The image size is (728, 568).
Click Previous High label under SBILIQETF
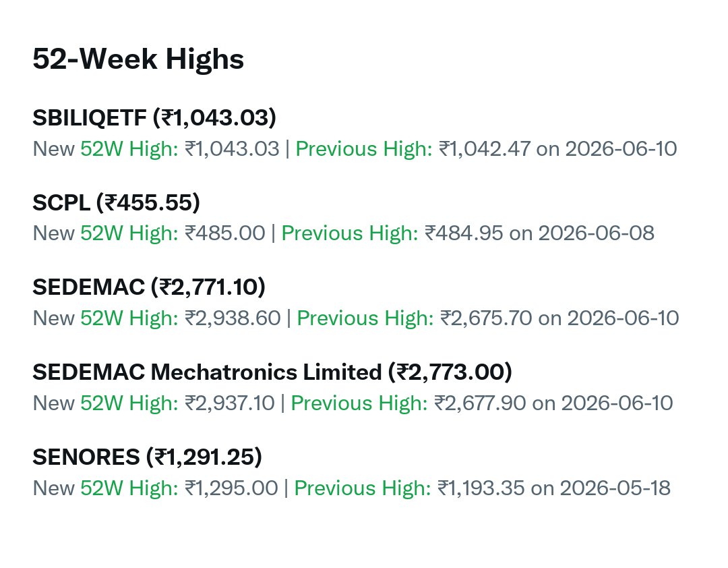click(364, 148)
